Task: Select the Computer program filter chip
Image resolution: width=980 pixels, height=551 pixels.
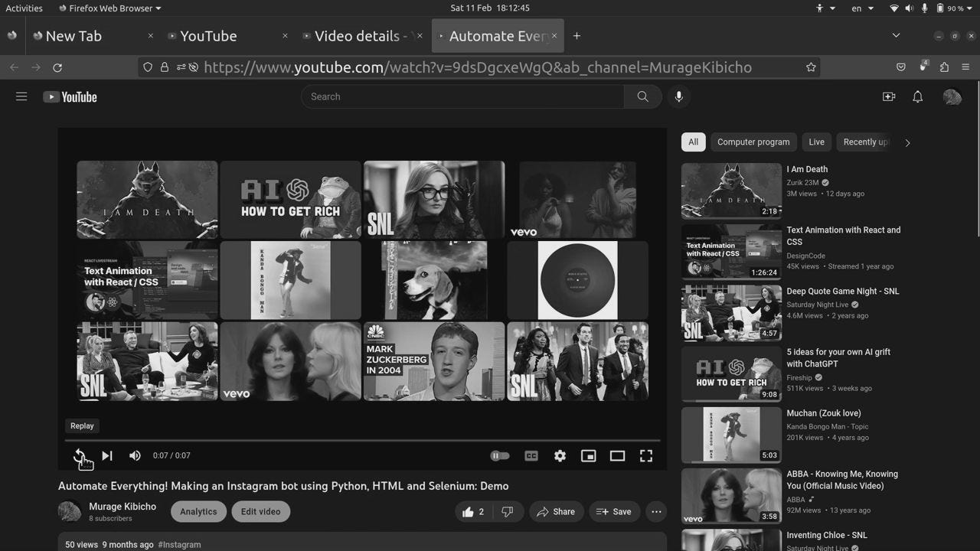Action: 753,142
